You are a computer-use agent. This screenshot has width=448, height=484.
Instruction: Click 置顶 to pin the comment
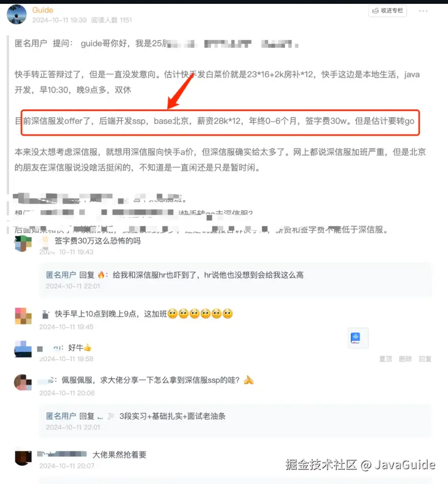coord(386,359)
